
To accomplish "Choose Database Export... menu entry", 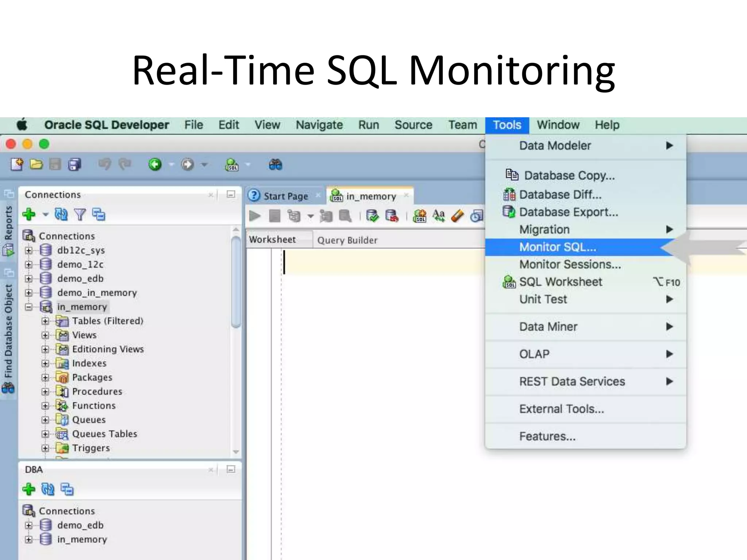I will click(x=585, y=212).
